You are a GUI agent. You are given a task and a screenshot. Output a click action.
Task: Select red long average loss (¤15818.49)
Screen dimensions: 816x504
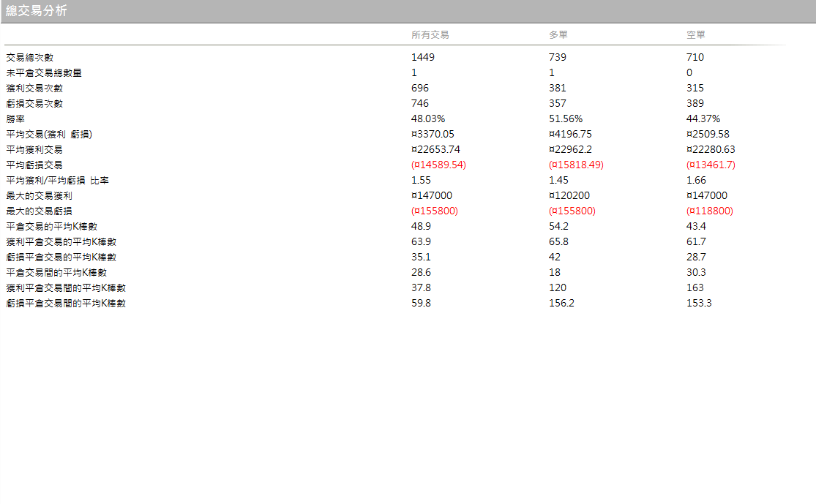pos(576,165)
